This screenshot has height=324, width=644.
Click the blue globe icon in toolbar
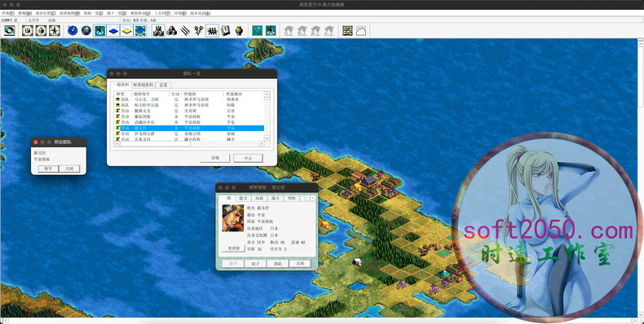(73, 31)
